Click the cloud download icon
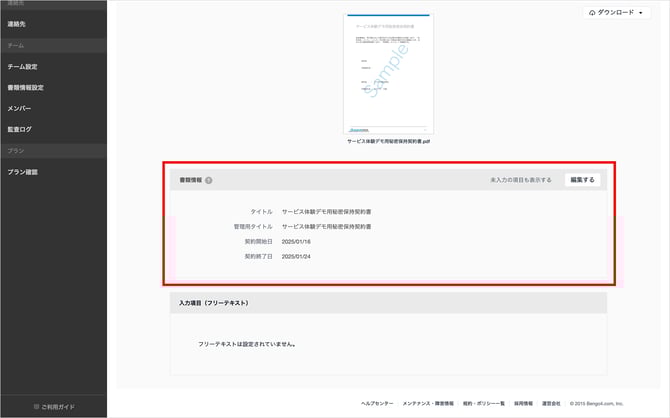670x418 pixels. 593,12
